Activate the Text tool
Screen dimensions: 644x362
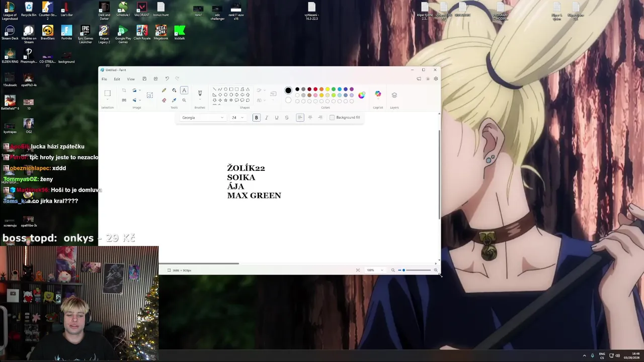click(184, 90)
